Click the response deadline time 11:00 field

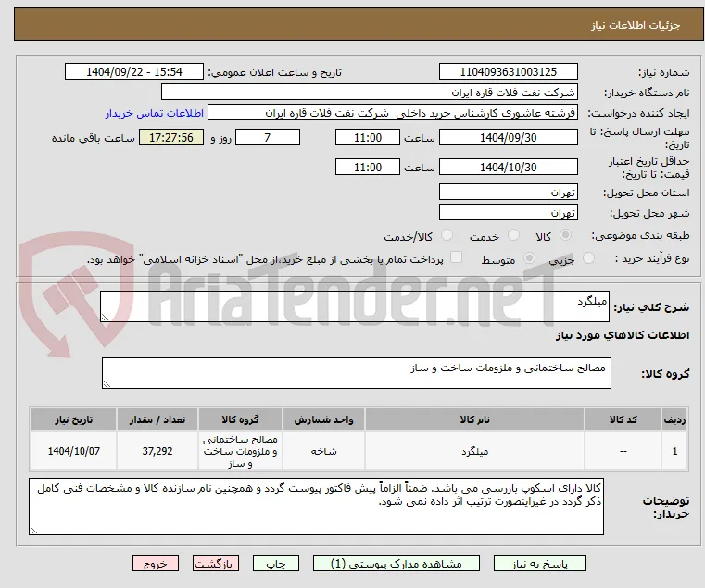coord(368,138)
